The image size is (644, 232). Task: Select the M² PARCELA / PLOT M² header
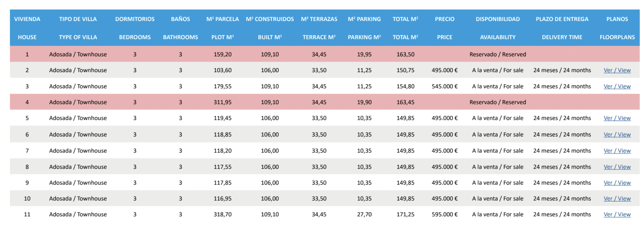point(223,28)
